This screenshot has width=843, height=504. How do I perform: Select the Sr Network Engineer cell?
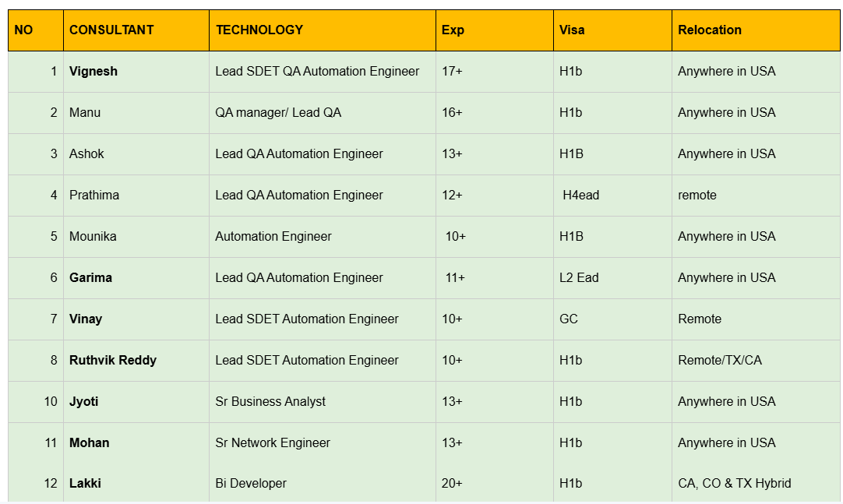tap(273, 443)
